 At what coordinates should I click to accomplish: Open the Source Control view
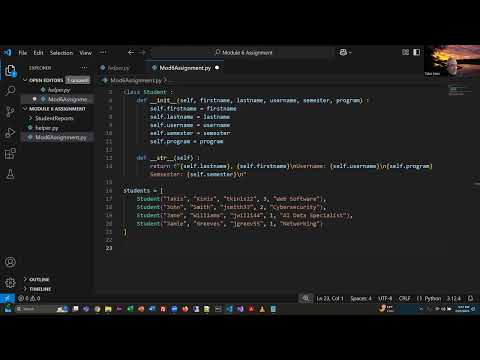tap(10, 112)
